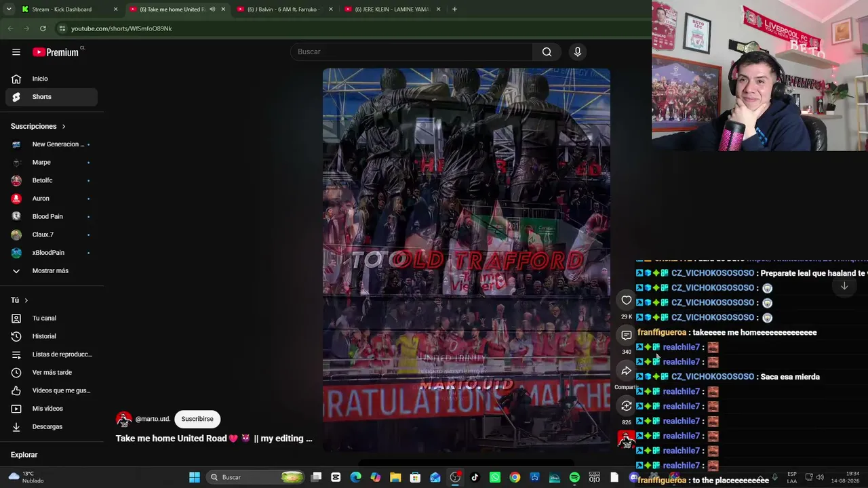Open the New Generacion subscription channel
This screenshot has height=488, width=868.
tap(52, 144)
